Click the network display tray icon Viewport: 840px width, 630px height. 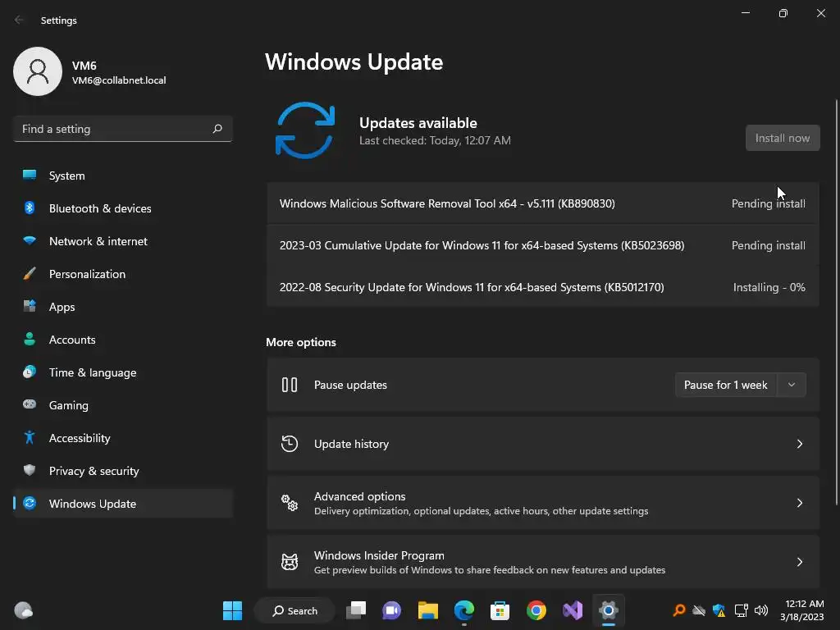coord(741,610)
